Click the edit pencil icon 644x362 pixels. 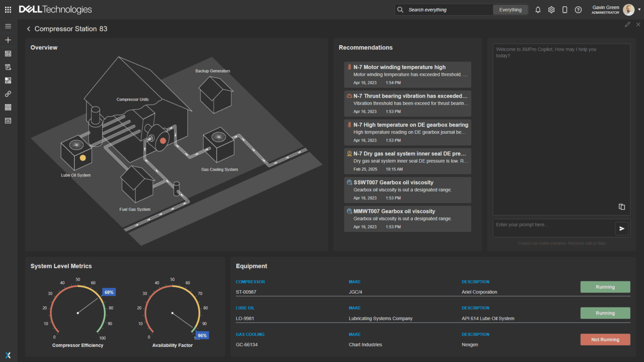[627, 25]
